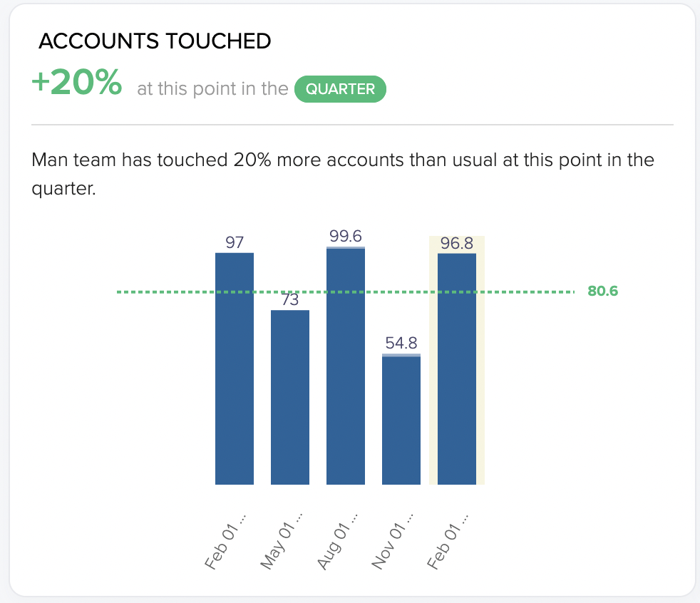The width and height of the screenshot is (700, 603).
Task: Click the +20% green percentage figure
Action: click(x=77, y=82)
